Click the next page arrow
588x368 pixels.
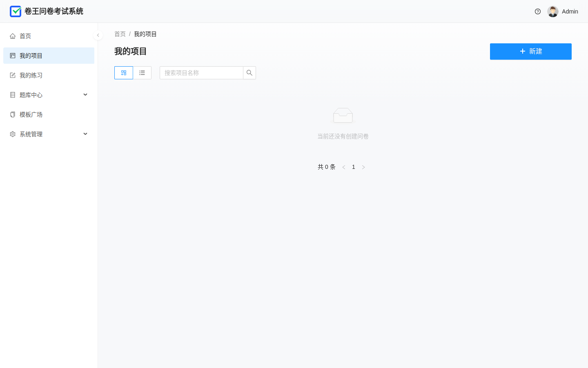point(363,167)
